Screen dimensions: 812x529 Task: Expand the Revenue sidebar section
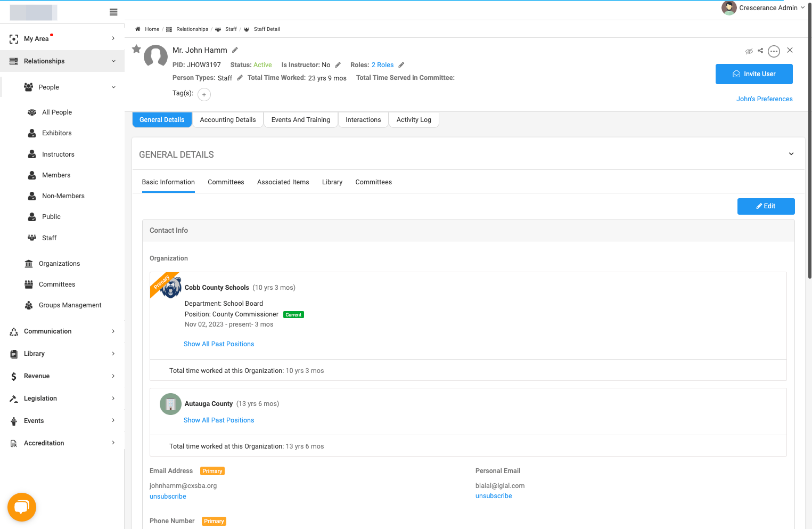coord(62,376)
